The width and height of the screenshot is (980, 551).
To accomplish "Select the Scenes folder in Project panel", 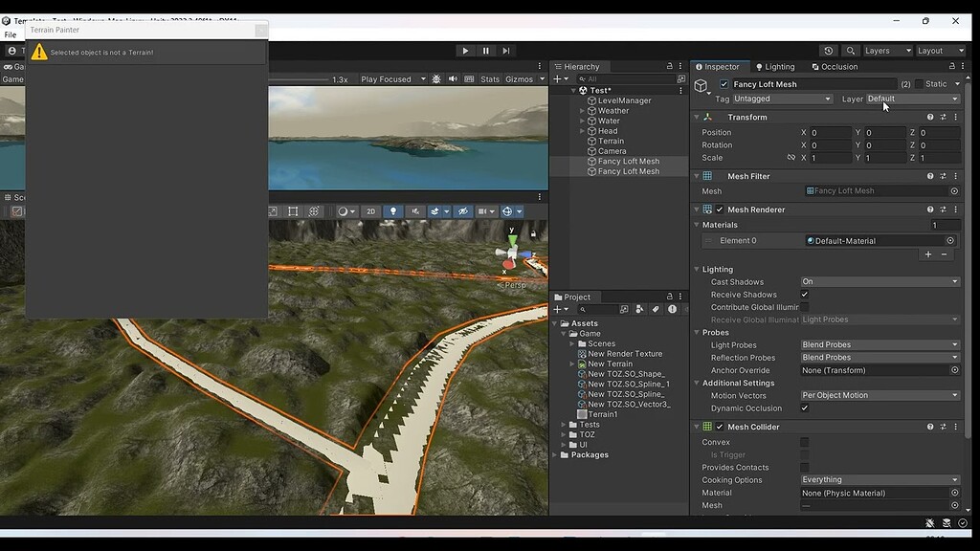I will (x=605, y=343).
